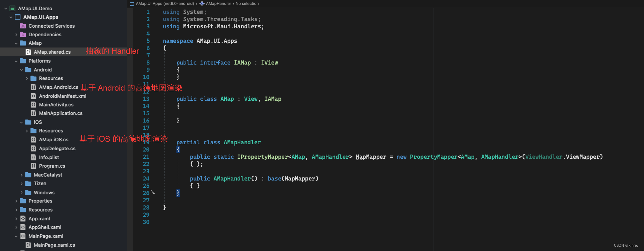
Task: Click the Dependencies node icon
Action: pos(23,35)
